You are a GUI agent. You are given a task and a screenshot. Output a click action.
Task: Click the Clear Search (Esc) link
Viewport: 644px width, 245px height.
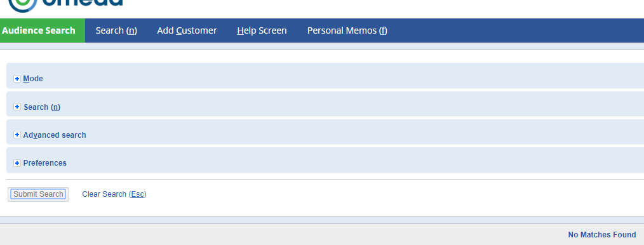[114, 194]
